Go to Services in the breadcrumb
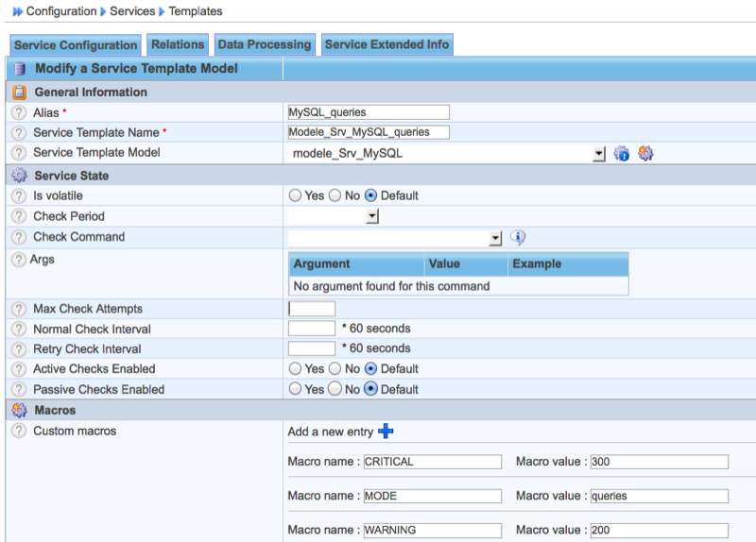 point(132,11)
